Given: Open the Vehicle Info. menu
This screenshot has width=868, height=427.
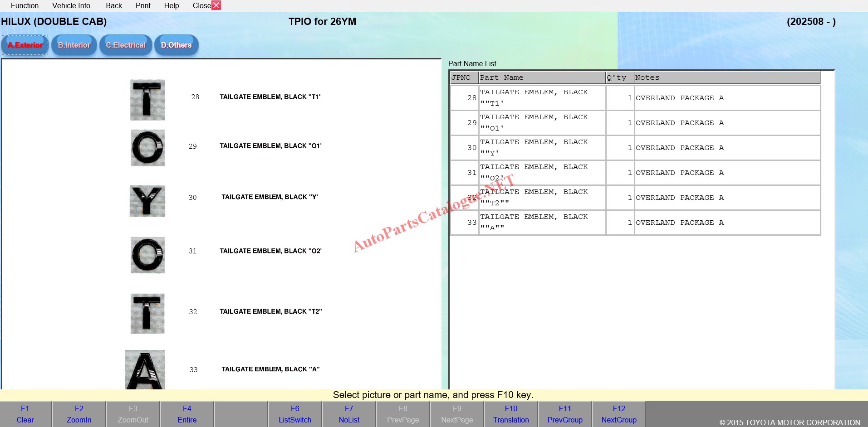Looking at the screenshot, I should click(x=72, y=5).
